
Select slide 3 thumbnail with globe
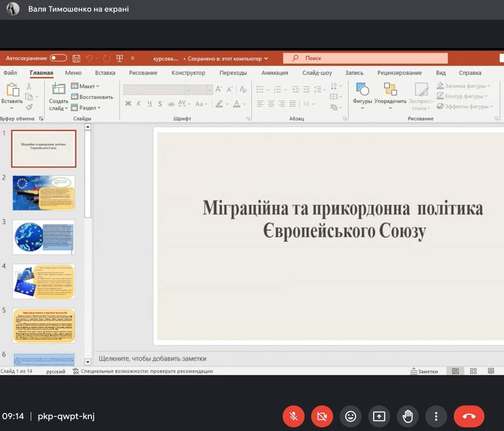[43, 237]
